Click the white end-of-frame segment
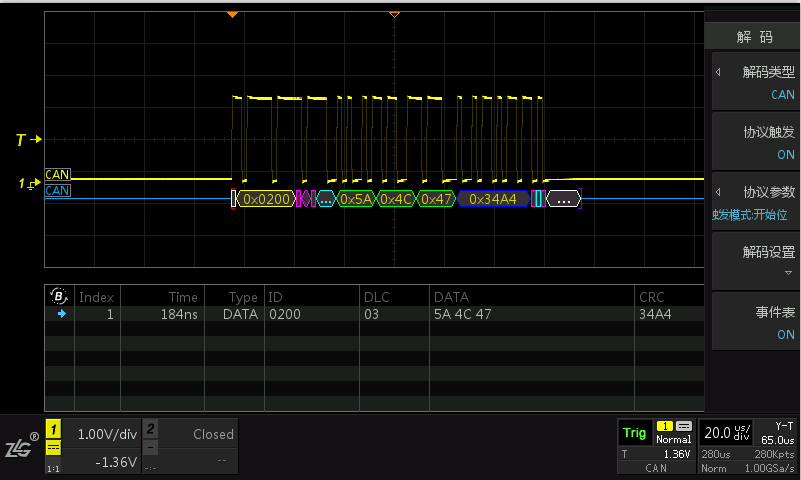This screenshot has height=480, width=801. (x=563, y=199)
